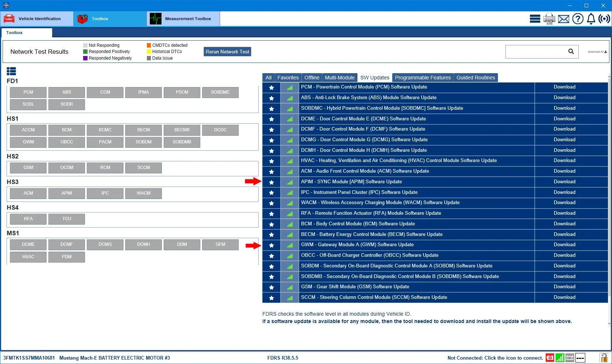Click Rerun Network Test button

[x=227, y=52]
